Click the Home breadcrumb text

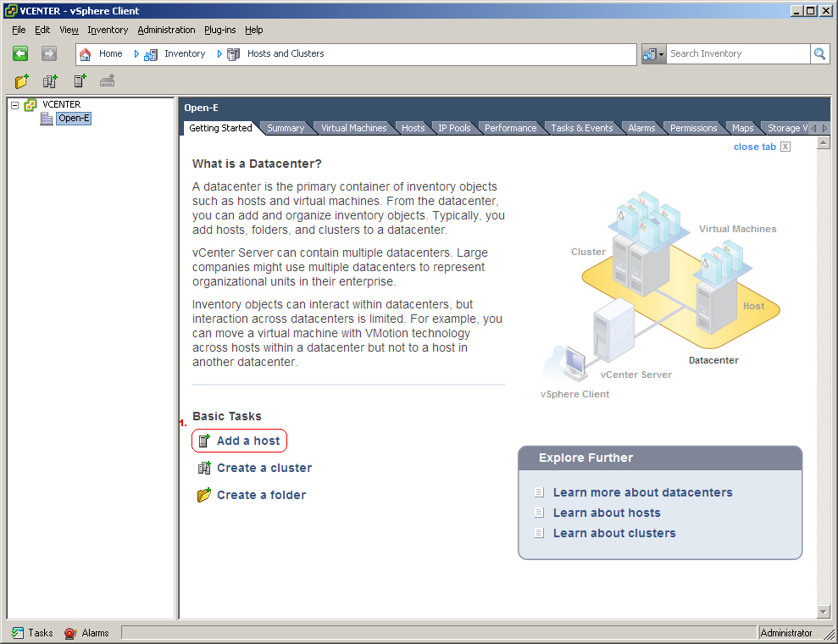click(x=111, y=53)
